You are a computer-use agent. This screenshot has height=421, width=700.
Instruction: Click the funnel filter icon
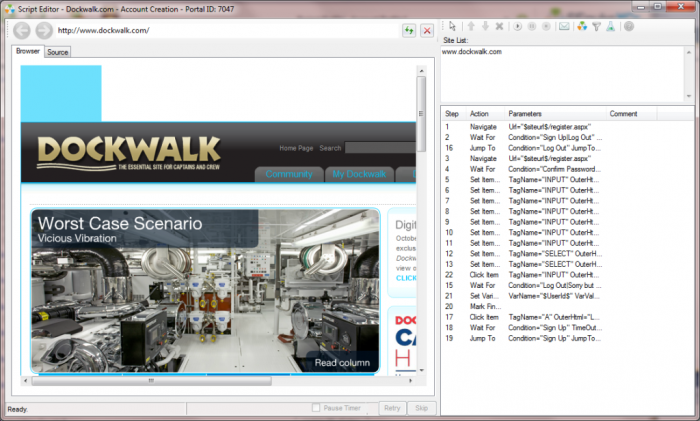[596, 26]
